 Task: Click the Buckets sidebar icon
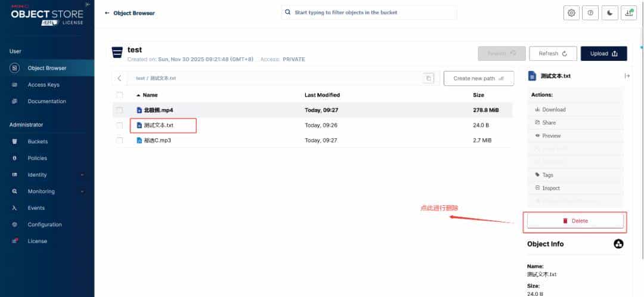(15, 141)
